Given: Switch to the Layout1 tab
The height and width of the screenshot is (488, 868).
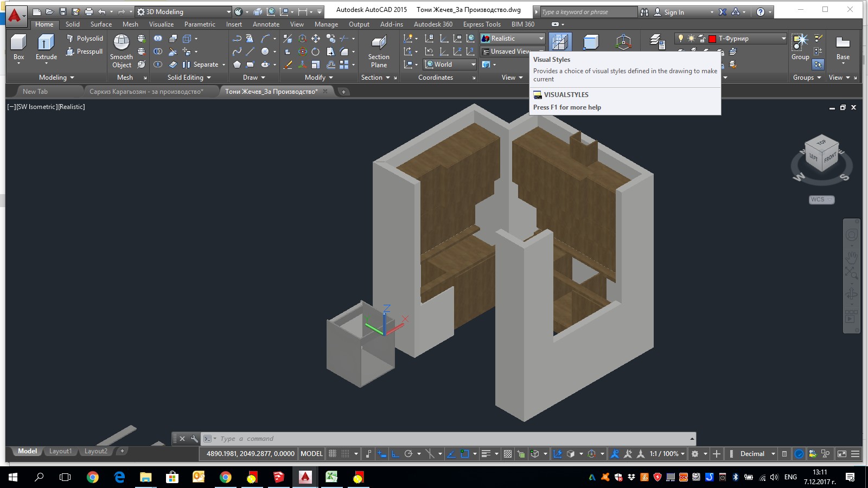Looking at the screenshot, I should 60,451.
